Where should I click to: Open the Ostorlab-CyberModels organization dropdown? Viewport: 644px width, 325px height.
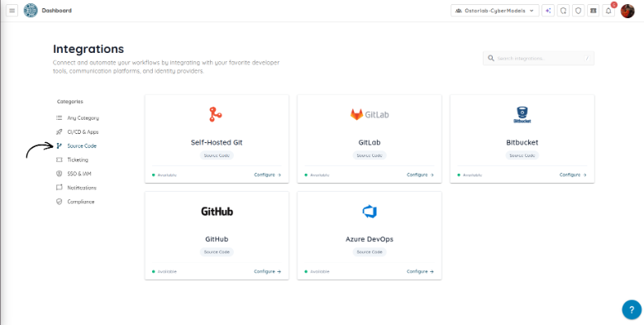pos(494,11)
